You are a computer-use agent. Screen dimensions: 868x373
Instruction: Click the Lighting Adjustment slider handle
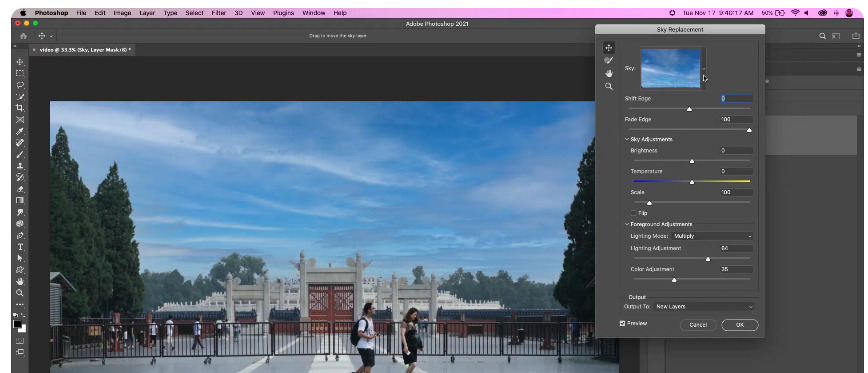click(x=707, y=259)
